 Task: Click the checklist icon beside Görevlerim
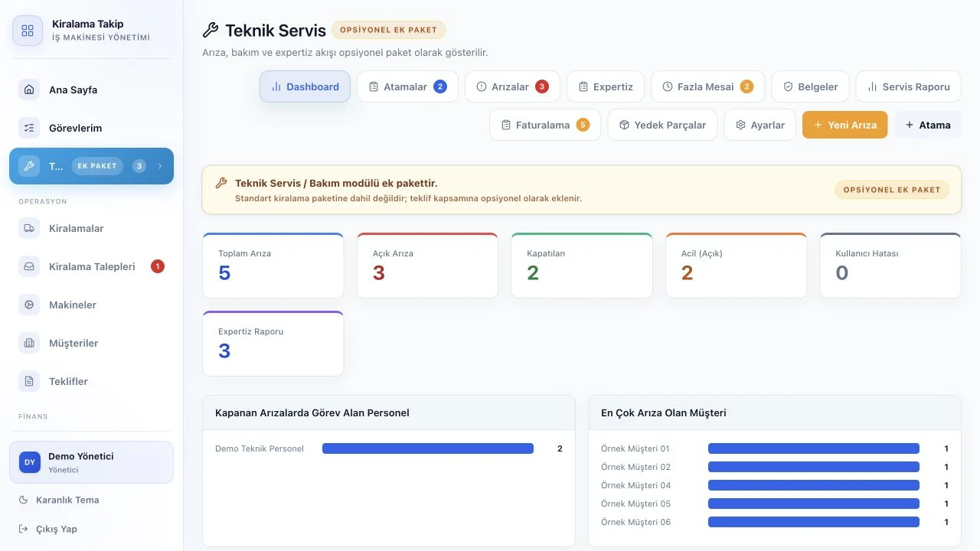click(29, 128)
